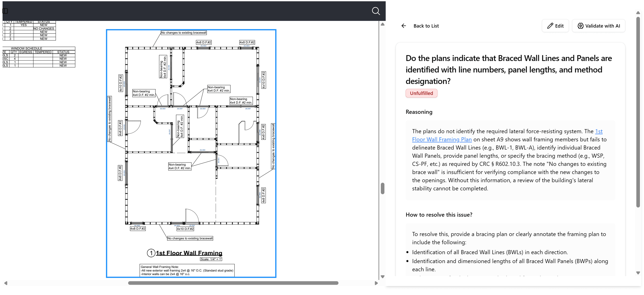Click the horizontal scroll-right arrow
Viewport: 644px width, 295px height.
click(x=376, y=283)
